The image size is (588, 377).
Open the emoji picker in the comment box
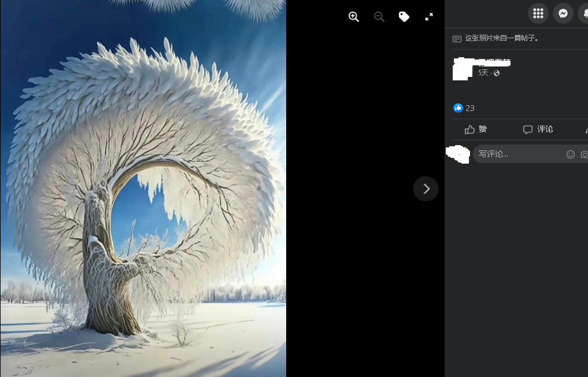coord(570,154)
